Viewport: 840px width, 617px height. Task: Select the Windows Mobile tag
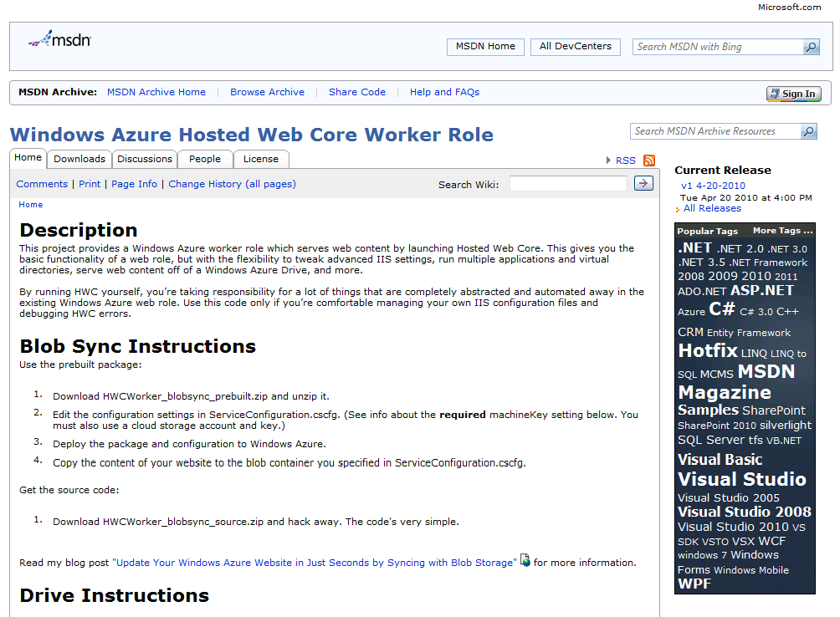(x=751, y=570)
